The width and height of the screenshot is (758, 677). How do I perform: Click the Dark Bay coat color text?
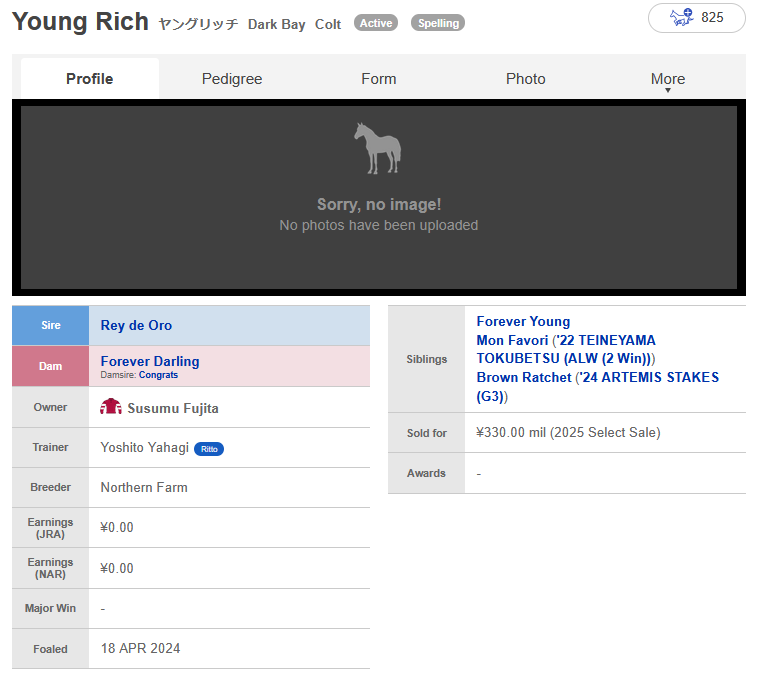tap(277, 24)
